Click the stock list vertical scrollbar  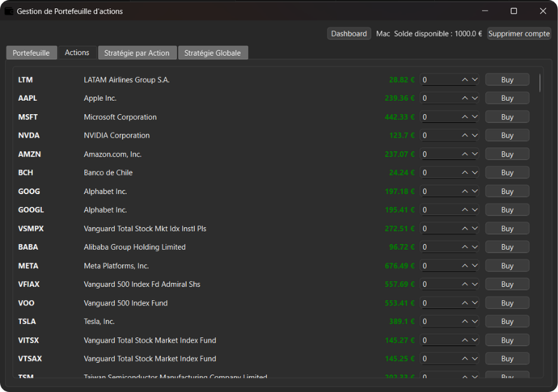pos(540,83)
